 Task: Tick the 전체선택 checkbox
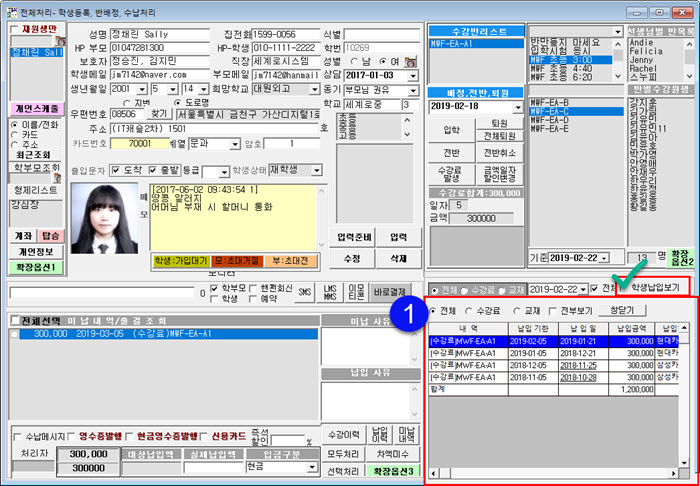coord(16,320)
